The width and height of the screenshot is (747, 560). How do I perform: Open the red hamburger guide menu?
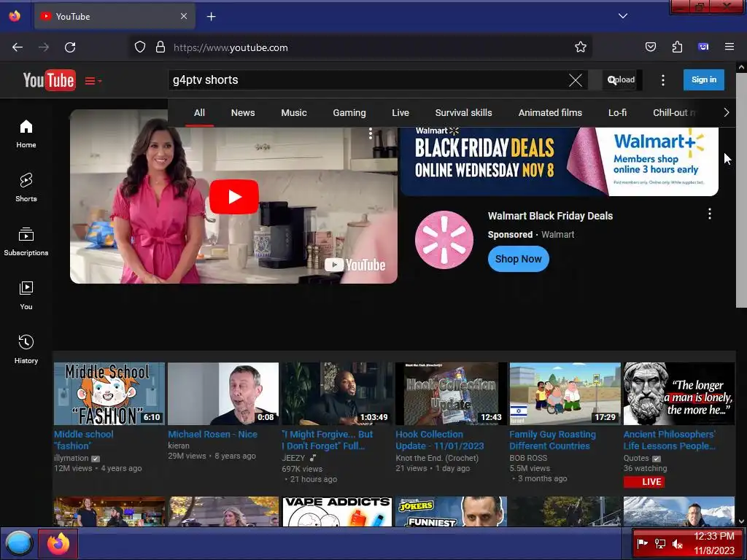(x=93, y=81)
